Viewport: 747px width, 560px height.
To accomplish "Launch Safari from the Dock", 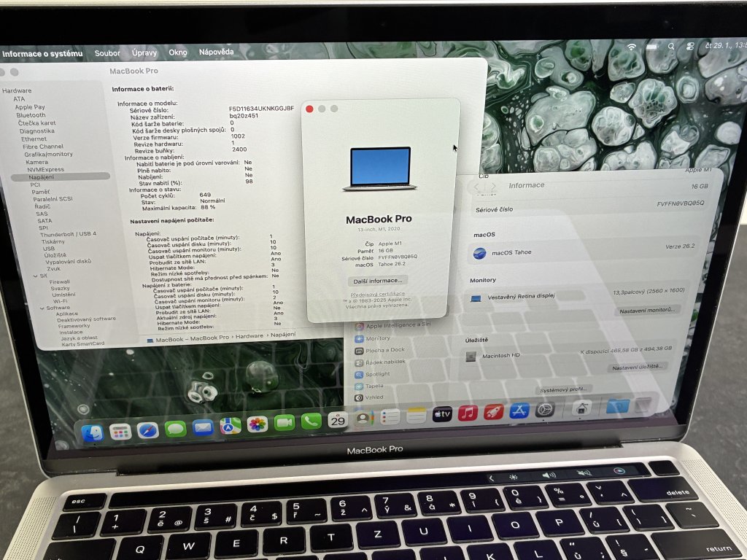I will coord(147,430).
